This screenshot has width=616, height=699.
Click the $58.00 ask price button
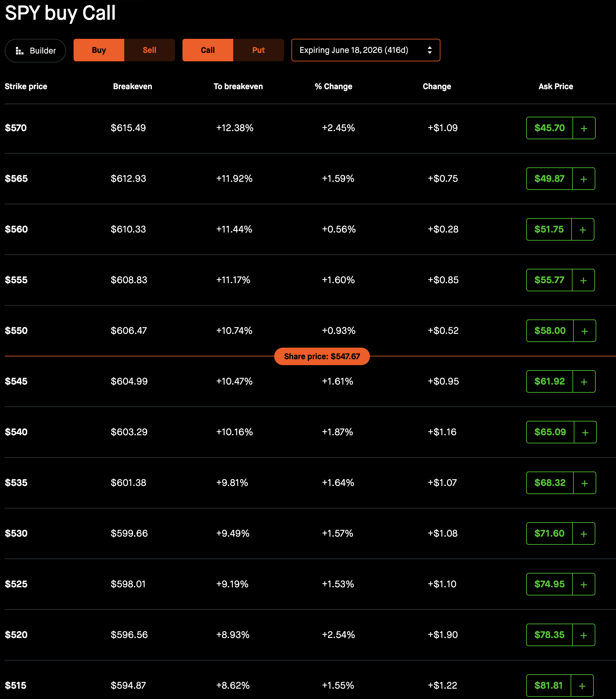[x=550, y=331]
